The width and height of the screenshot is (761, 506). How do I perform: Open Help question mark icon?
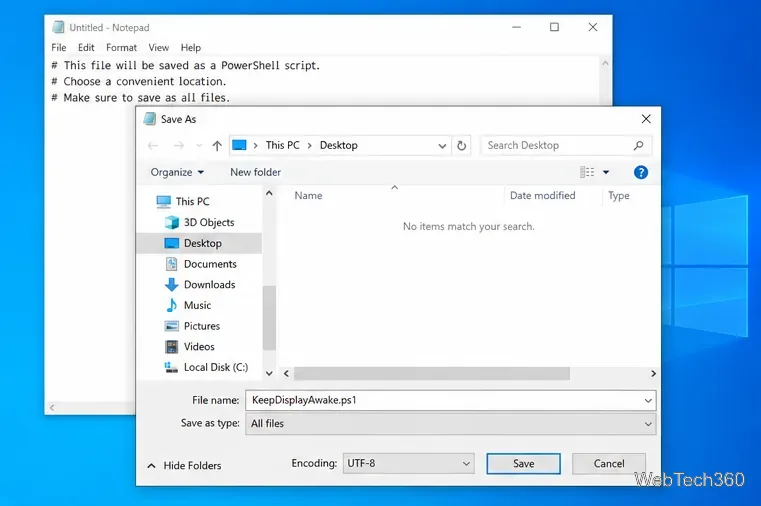[641, 172]
